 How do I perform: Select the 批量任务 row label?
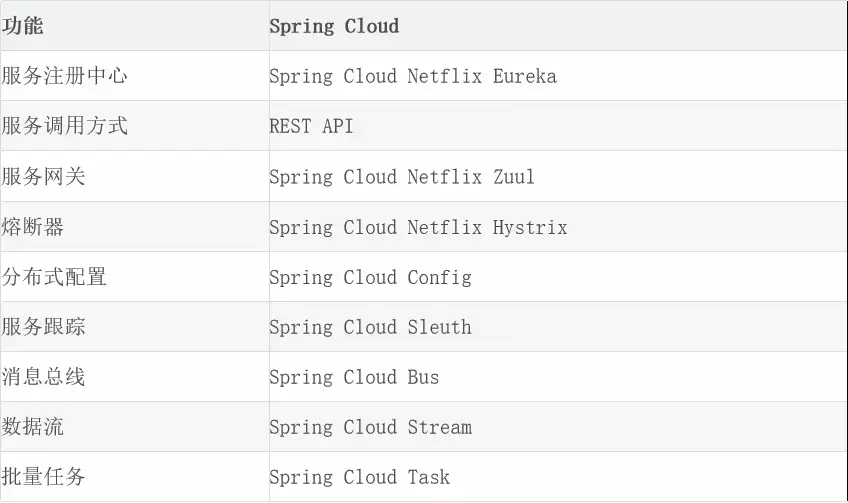(43, 476)
